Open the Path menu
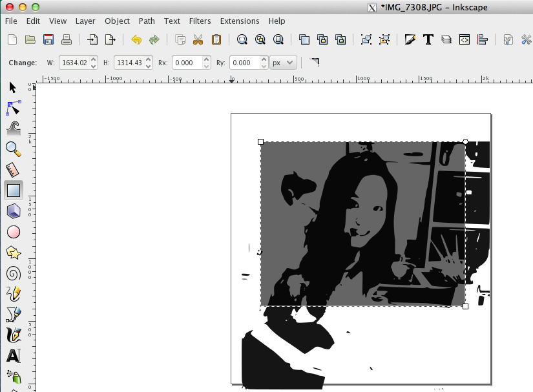 coord(147,21)
